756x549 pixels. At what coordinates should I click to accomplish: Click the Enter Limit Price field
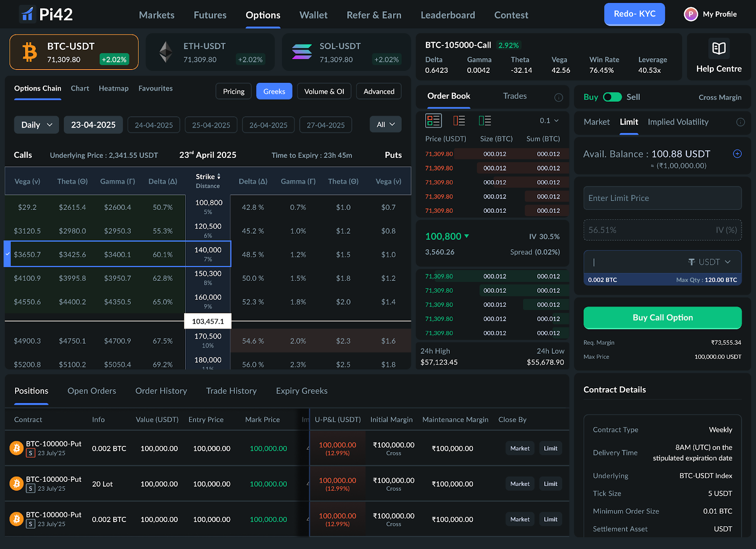662,198
